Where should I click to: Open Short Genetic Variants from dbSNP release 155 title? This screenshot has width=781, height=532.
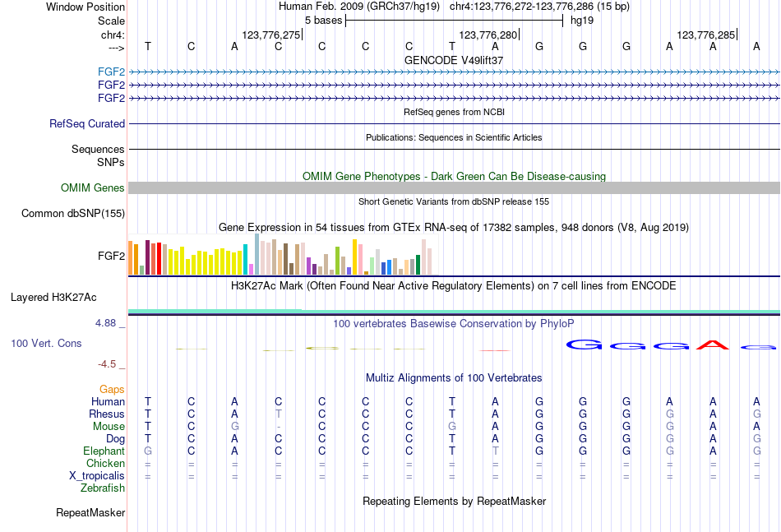[x=454, y=201]
